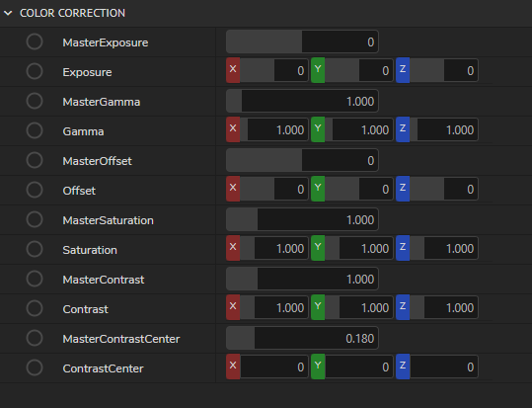
Task: Click the blue Z icon for Offset
Action: pyautogui.click(x=403, y=189)
